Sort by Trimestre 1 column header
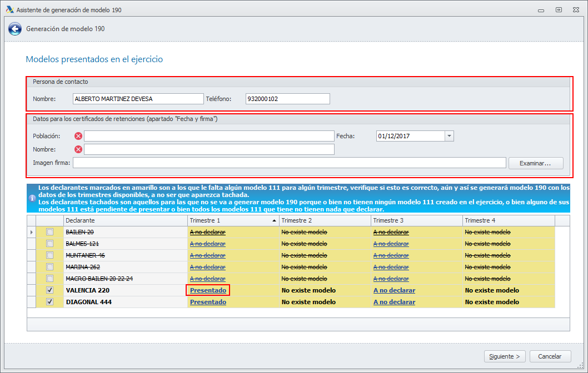588x373 pixels. click(x=232, y=221)
